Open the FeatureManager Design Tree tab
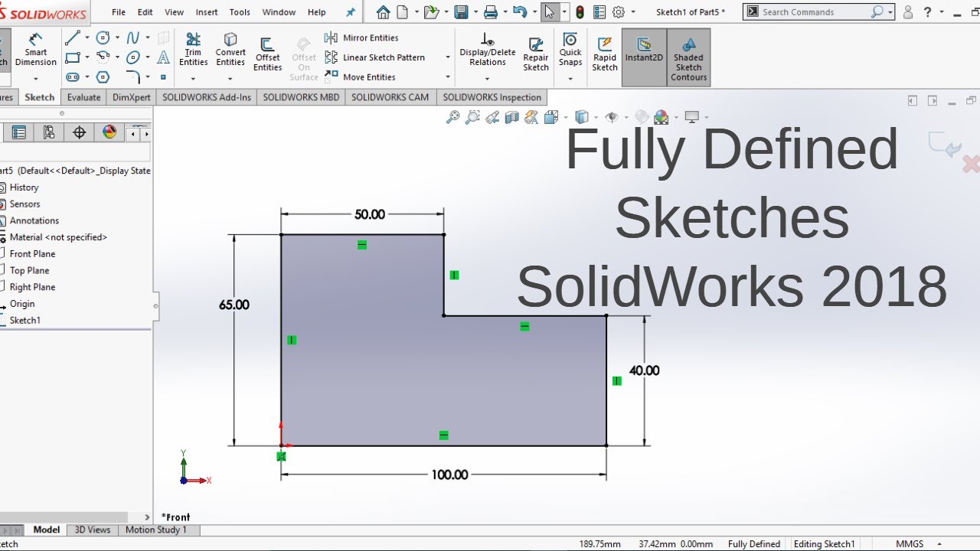Image resolution: width=980 pixels, height=551 pixels. click(x=18, y=132)
